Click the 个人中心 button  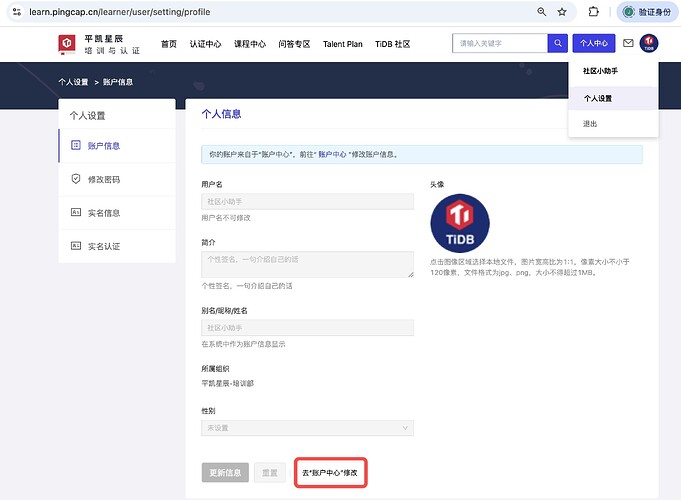coord(594,43)
